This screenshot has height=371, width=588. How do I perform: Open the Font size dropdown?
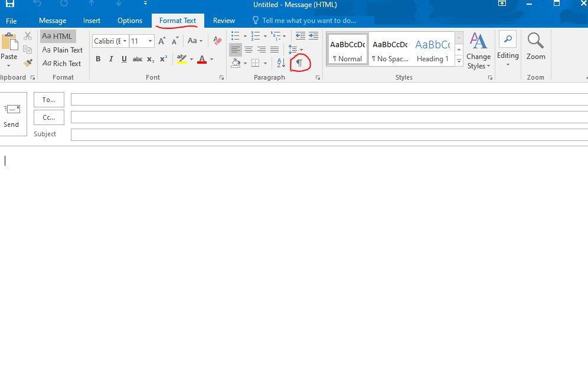pos(150,41)
